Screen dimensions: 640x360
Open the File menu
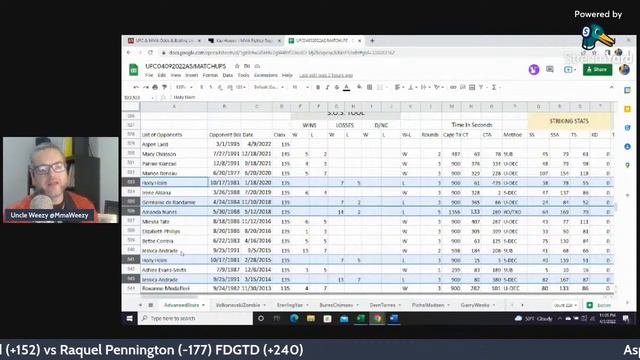[x=149, y=76]
